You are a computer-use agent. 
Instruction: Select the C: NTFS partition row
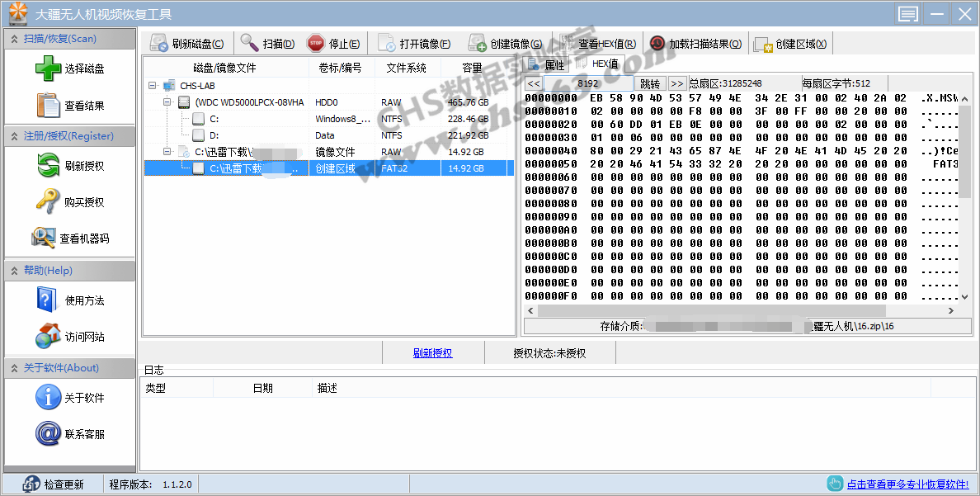point(329,118)
